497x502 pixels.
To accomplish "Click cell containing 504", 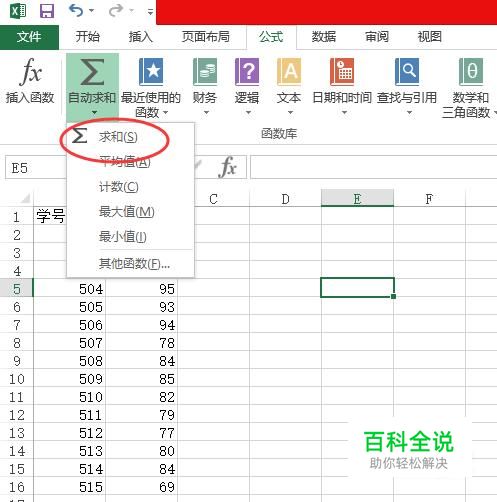I will 70,289.
